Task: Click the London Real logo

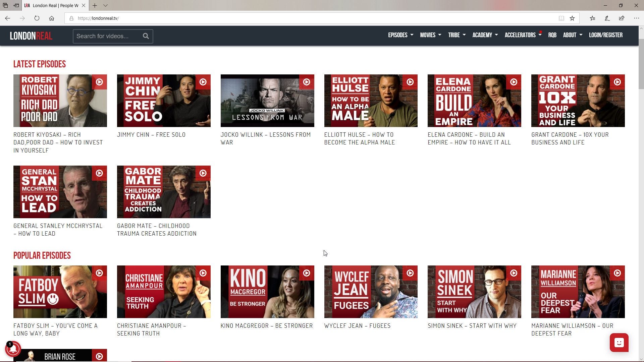Action: tap(31, 36)
